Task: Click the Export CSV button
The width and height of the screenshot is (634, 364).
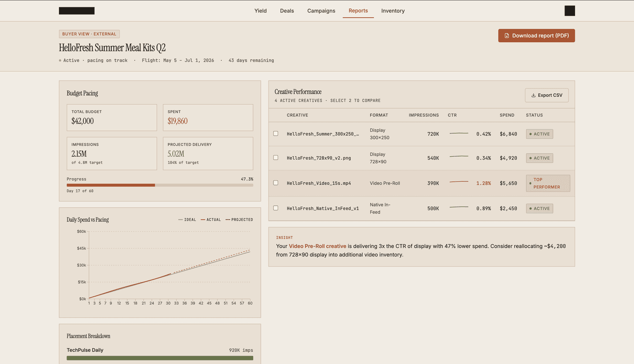Action: (x=546, y=95)
